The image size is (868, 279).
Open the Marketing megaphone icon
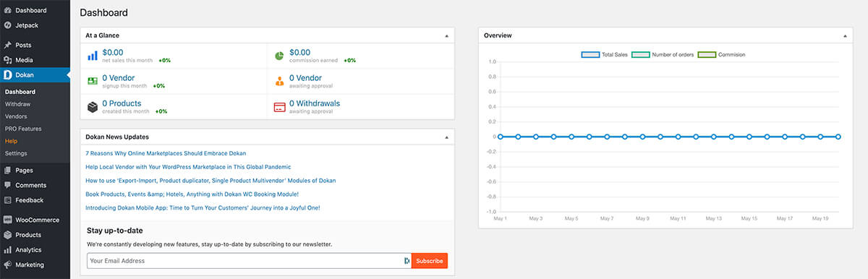tap(7, 265)
